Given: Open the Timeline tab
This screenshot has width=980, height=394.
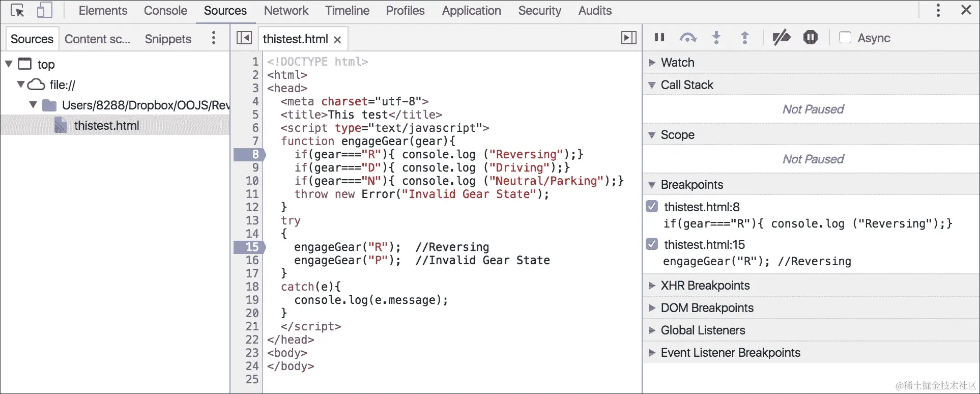Looking at the screenshot, I should 348,11.
